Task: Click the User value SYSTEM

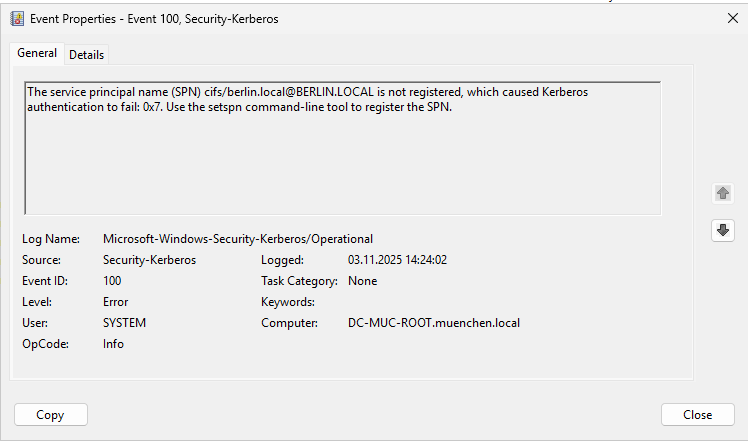Action: coord(125,323)
